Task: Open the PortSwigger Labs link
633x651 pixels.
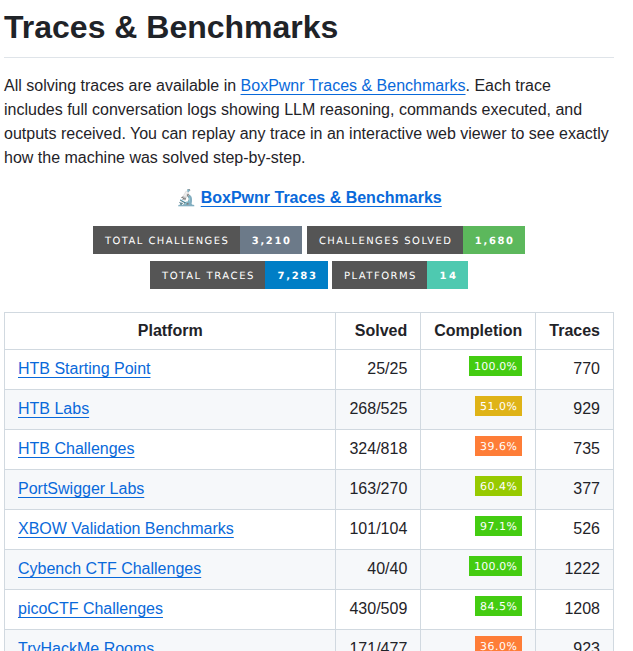Action: click(x=81, y=488)
